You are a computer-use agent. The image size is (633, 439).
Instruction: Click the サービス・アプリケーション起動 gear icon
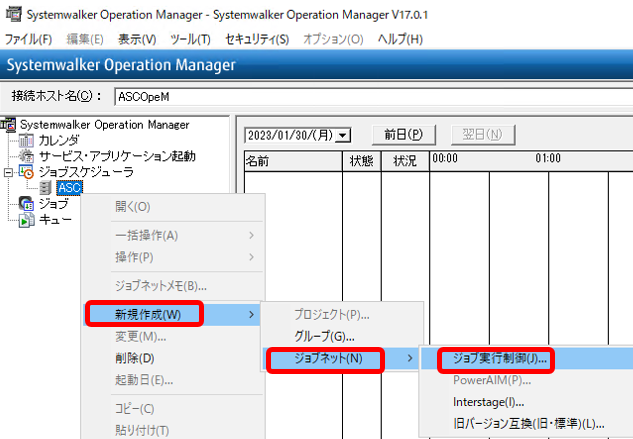tap(26, 156)
